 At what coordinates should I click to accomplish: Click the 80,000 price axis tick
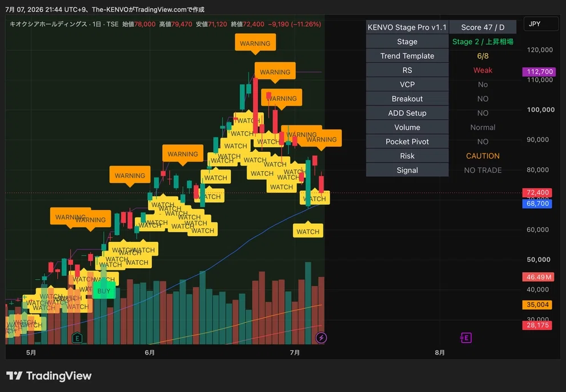point(537,169)
